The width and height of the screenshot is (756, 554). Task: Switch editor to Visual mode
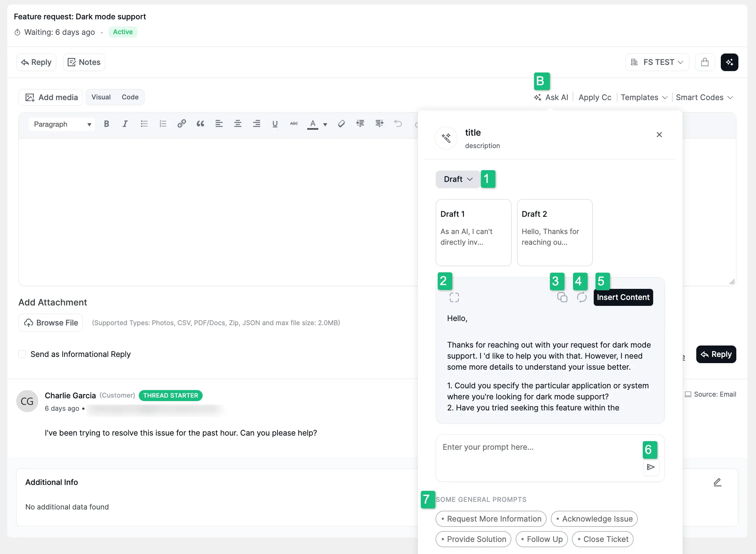(101, 97)
